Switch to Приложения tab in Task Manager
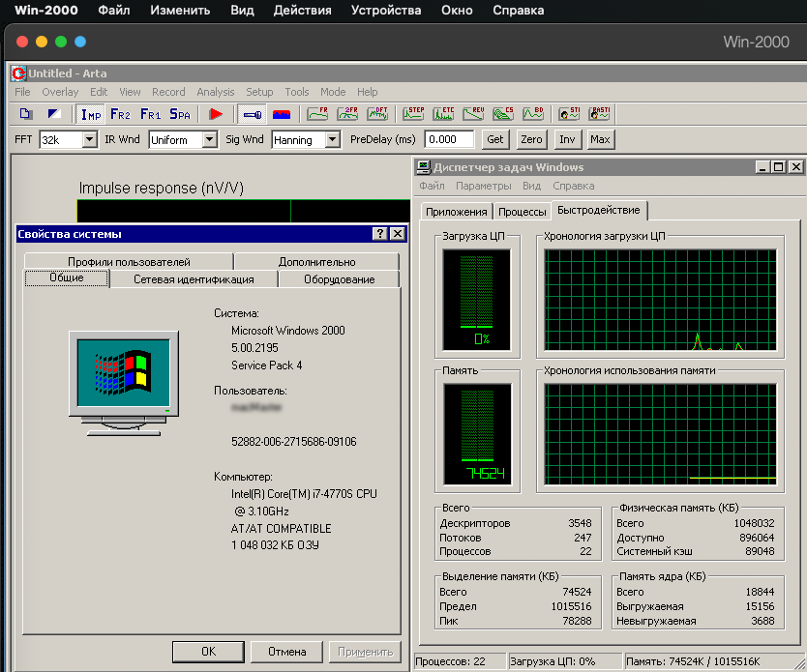The width and height of the screenshot is (807, 672). [x=456, y=212]
